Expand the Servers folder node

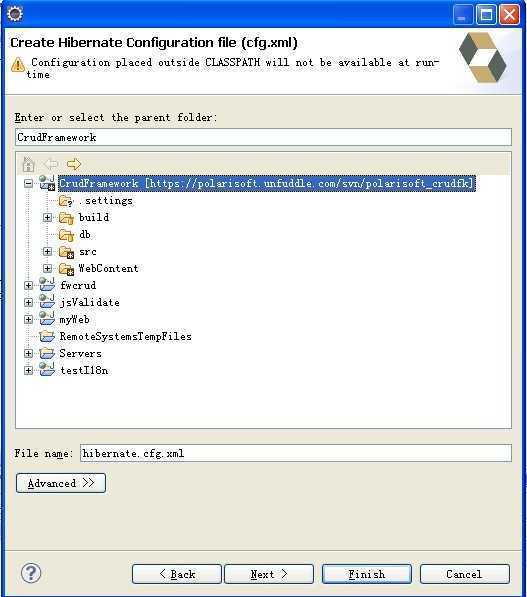pyautogui.click(x=28, y=353)
